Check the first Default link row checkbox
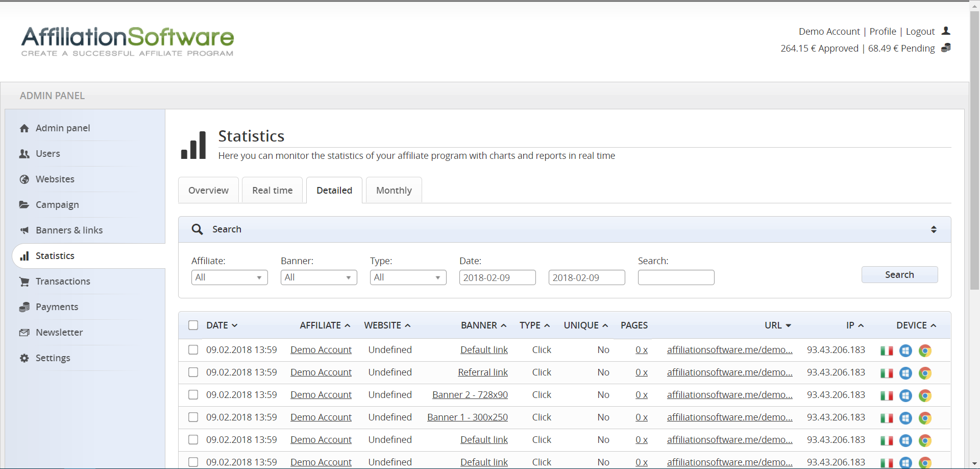 coord(193,350)
